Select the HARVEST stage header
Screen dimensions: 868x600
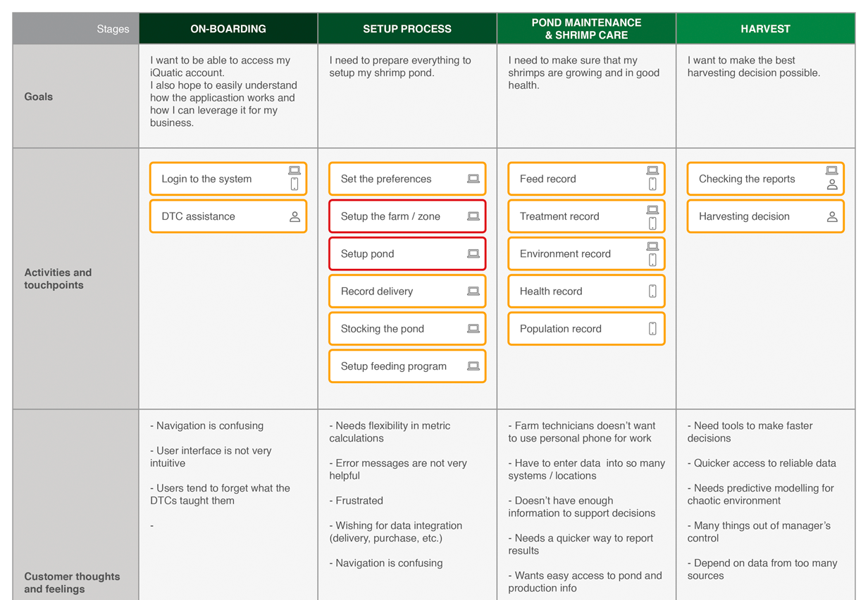tap(765, 29)
